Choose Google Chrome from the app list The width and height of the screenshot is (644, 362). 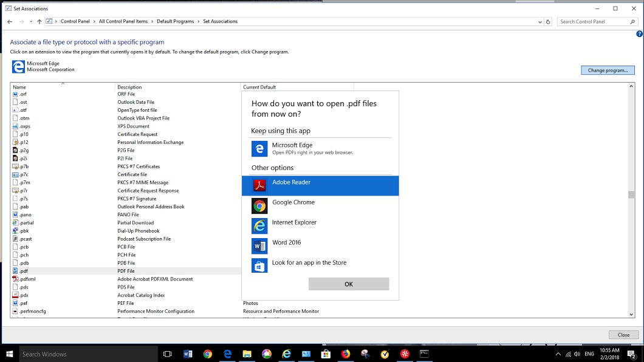pos(320,206)
